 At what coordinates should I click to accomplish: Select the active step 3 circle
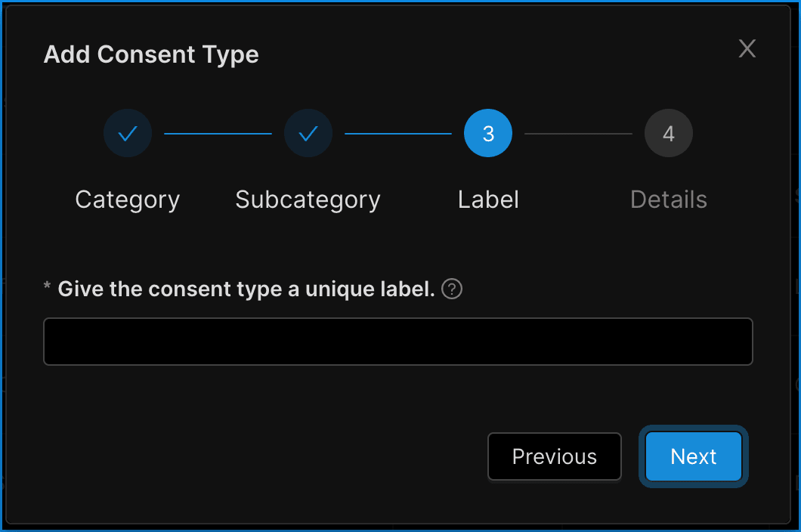(488, 134)
